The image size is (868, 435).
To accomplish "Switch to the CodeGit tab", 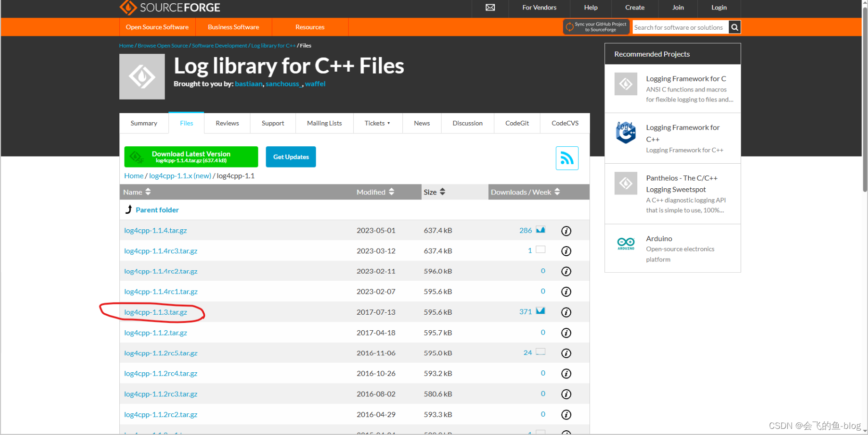I will point(517,123).
